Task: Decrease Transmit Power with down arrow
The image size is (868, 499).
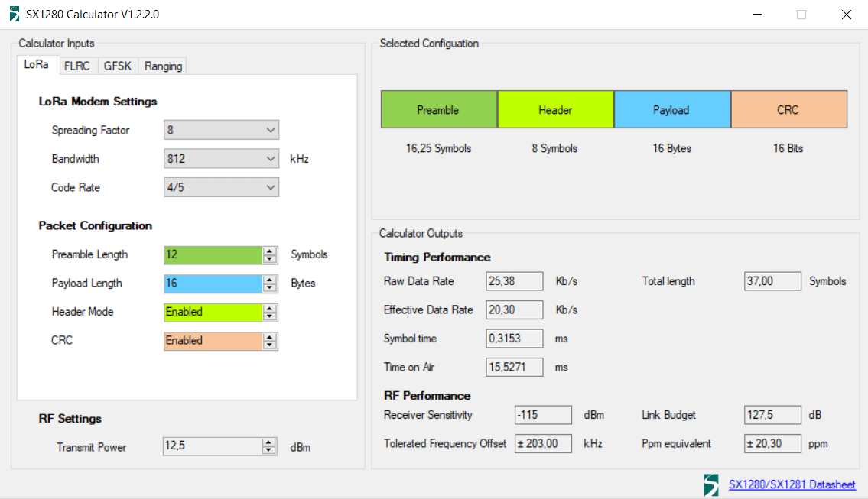Action: pyautogui.click(x=268, y=450)
